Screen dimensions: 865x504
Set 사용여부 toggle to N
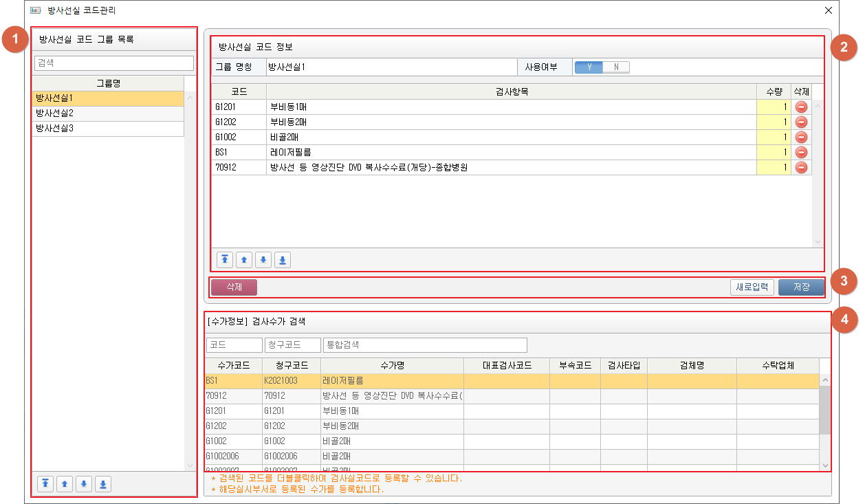[x=616, y=67]
